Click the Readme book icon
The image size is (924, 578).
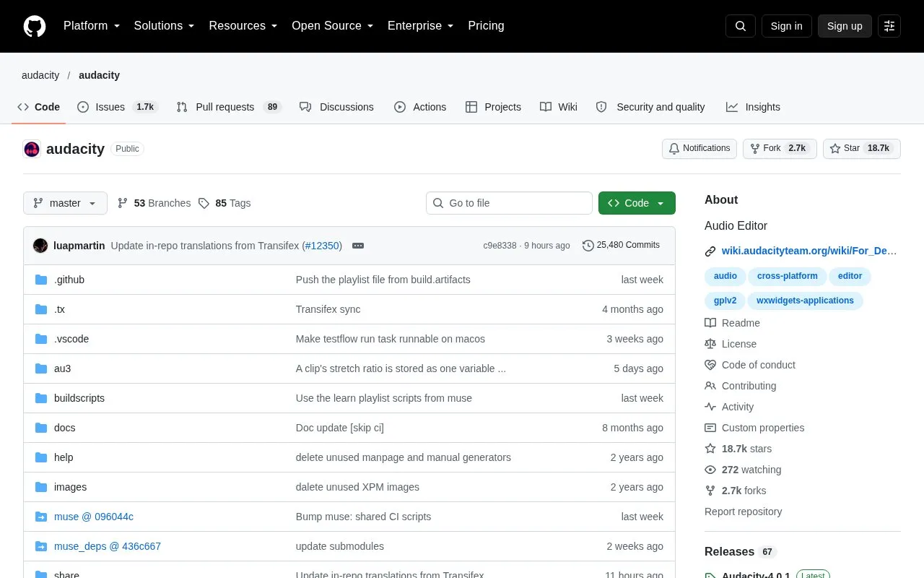[x=710, y=323]
